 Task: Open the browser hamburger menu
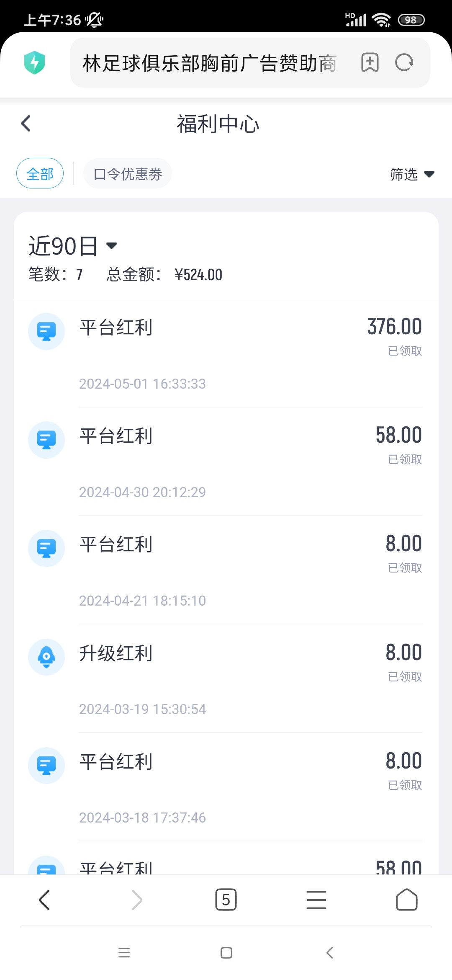tap(316, 899)
